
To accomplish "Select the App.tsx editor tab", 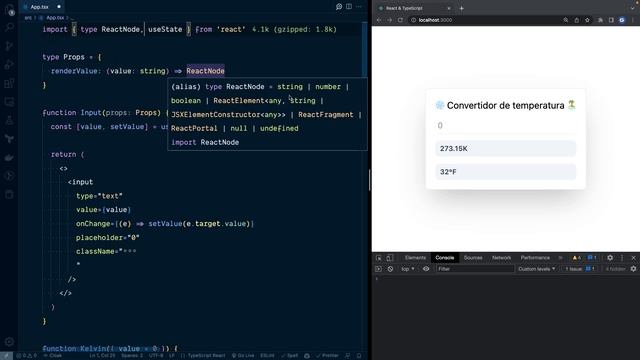I will point(42,7).
